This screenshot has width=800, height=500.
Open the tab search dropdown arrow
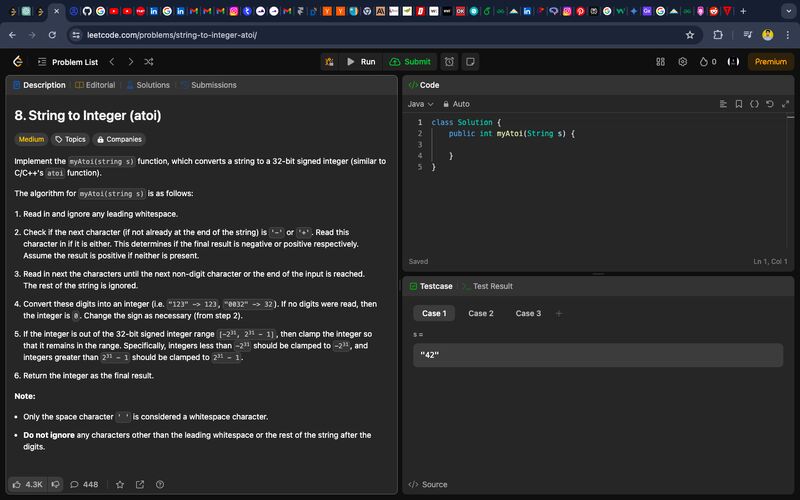pyautogui.click(x=788, y=11)
